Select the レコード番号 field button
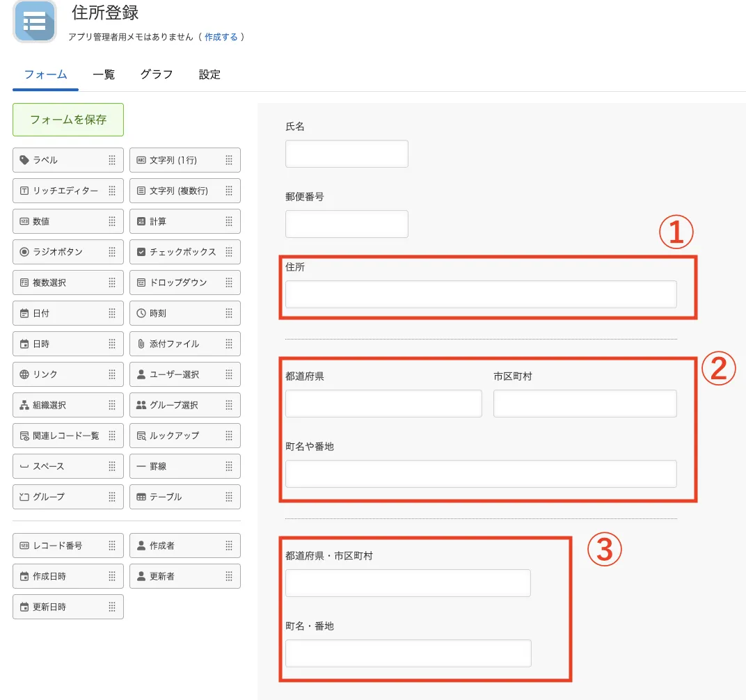Screen dimensions: 746x700 coord(68,546)
